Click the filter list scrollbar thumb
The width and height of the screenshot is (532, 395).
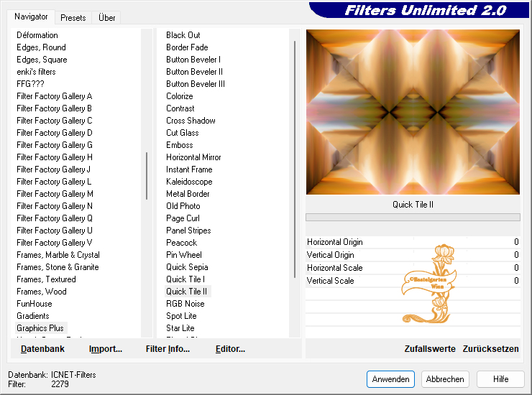pyautogui.click(x=295, y=159)
